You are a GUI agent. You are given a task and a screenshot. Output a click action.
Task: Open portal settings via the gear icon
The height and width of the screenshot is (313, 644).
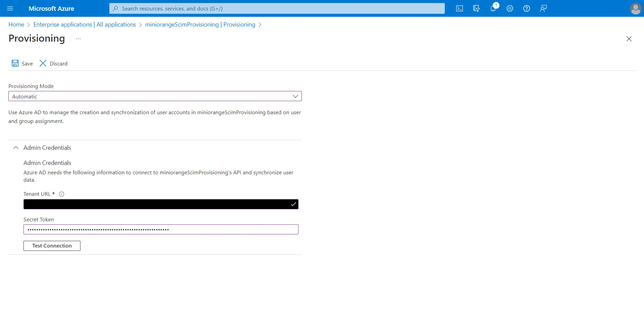509,8
